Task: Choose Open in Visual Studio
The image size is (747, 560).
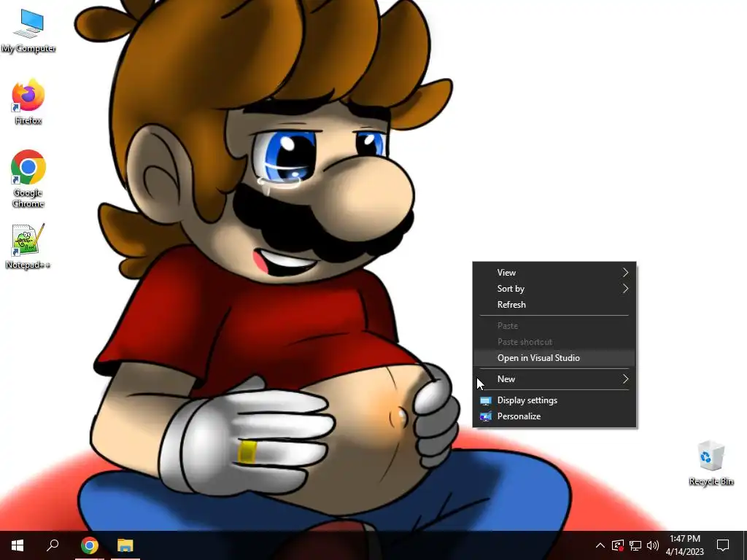Action: [x=554, y=358]
